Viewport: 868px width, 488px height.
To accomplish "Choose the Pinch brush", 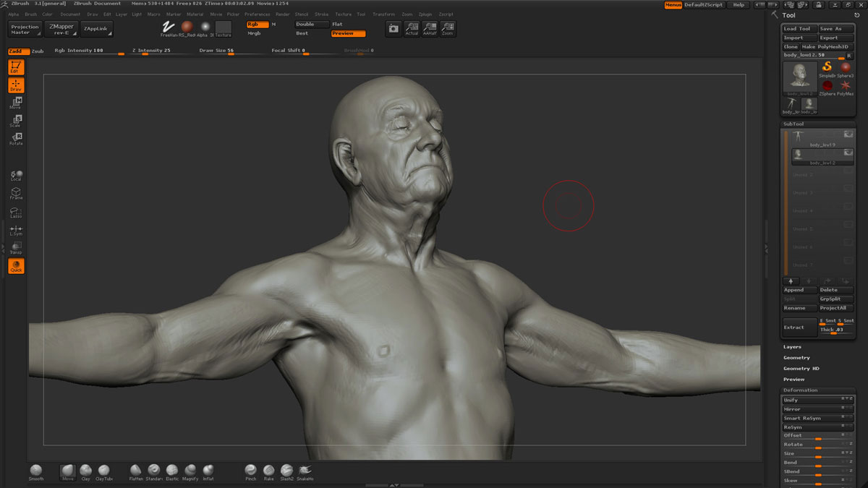I will tap(250, 471).
